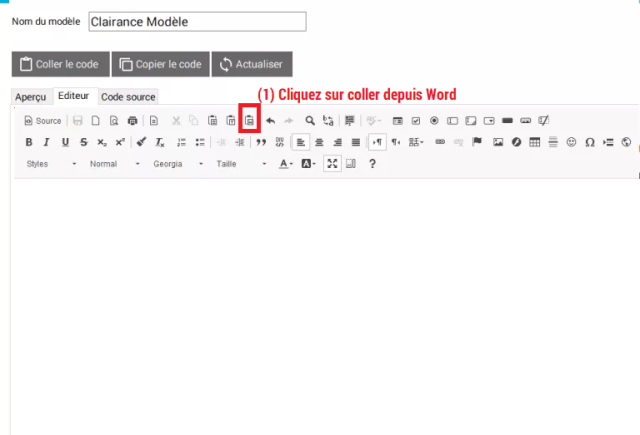The width and height of the screenshot is (640, 435).
Task: Click the Coller le code button
Action: (59, 64)
